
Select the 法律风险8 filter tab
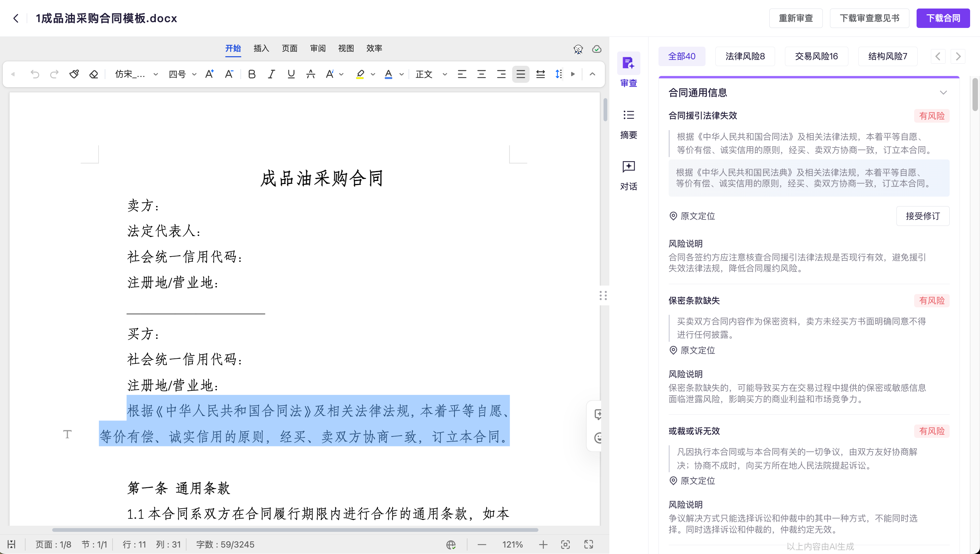(x=745, y=56)
